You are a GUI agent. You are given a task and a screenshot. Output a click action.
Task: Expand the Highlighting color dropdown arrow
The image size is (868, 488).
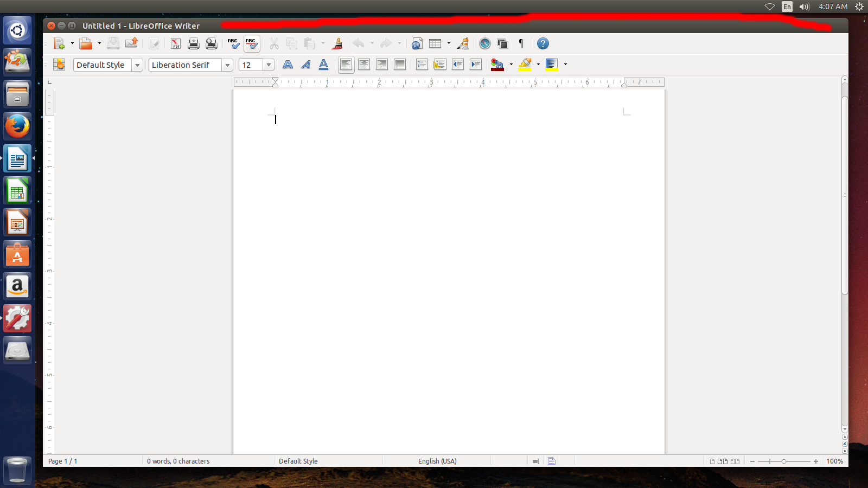pyautogui.click(x=538, y=65)
